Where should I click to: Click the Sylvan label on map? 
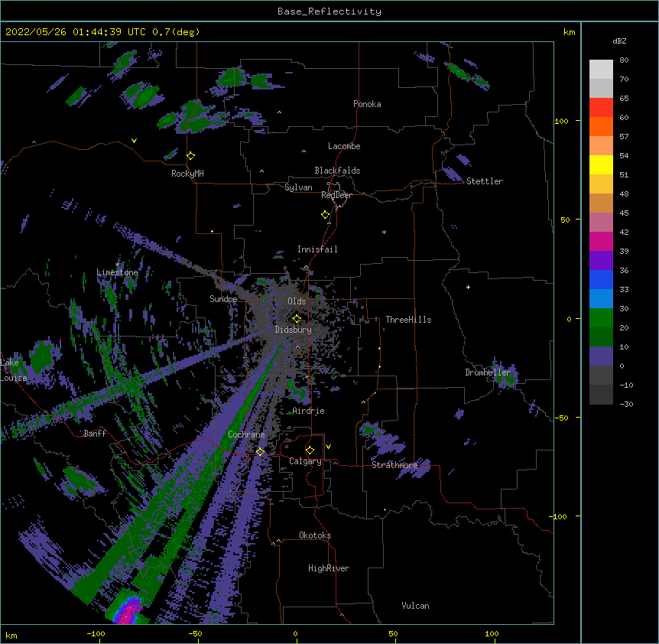298,187
